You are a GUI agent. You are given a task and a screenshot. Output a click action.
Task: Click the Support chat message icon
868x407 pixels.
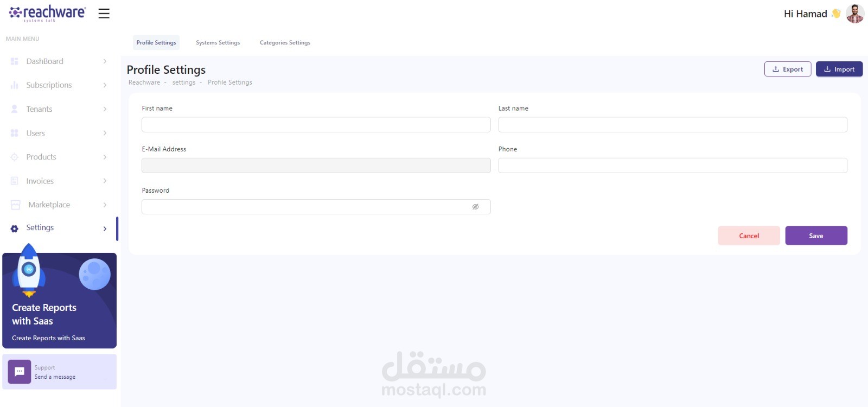(20, 372)
